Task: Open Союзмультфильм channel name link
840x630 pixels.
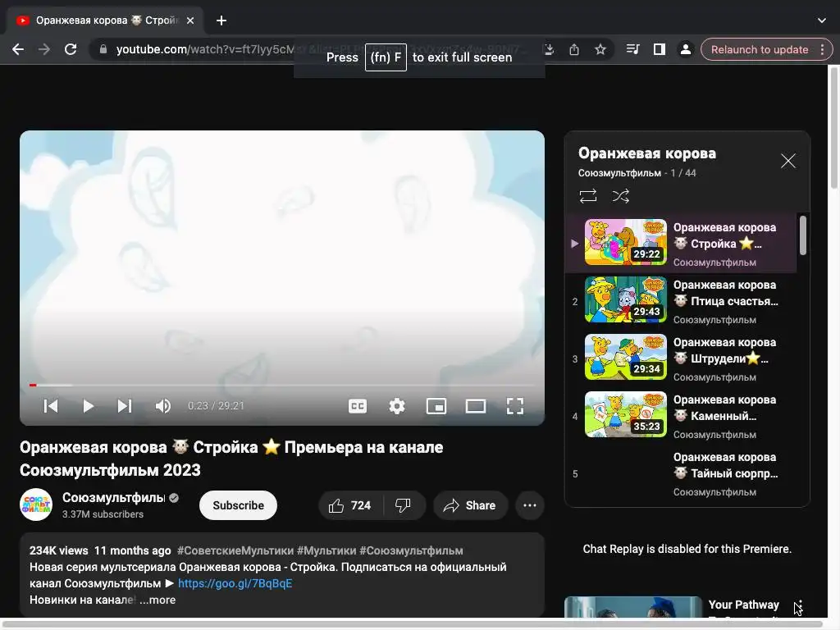Action: point(113,498)
